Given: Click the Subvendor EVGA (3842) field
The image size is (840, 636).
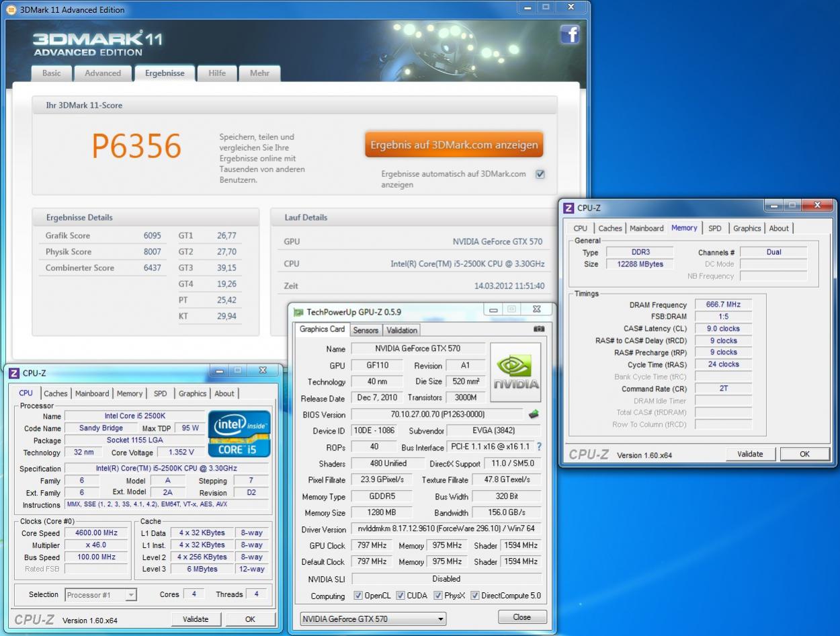Looking at the screenshot, I should [x=493, y=430].
